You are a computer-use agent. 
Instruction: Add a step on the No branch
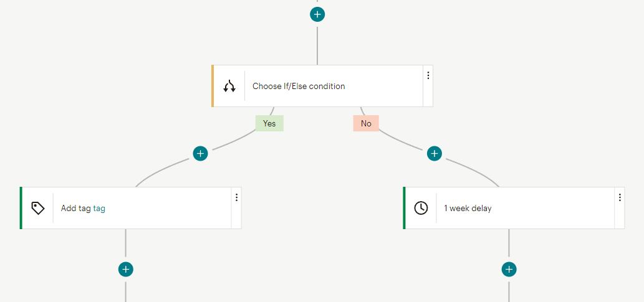(x=435, y=153)
